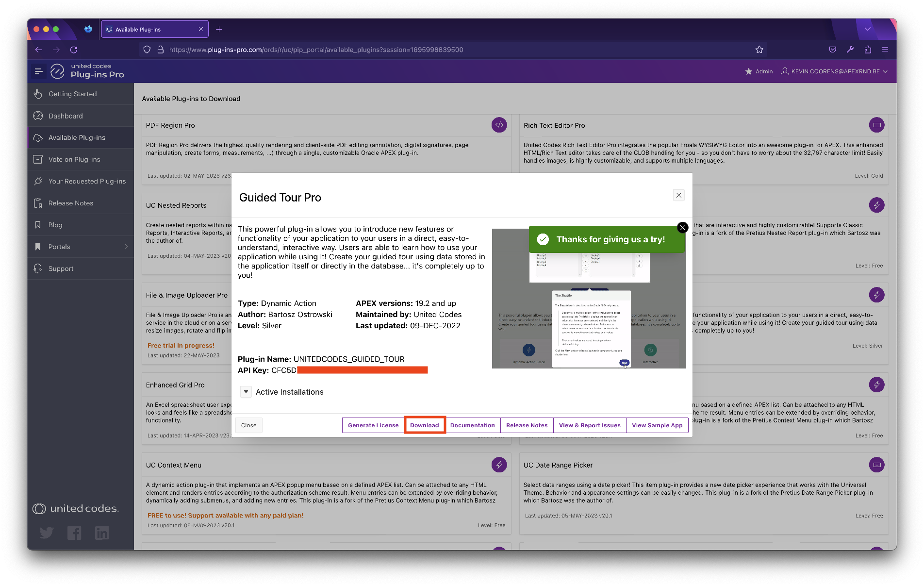Open the Documentation button
The width and height of the screenshot is (924, 586).
[x=473, y=425]
